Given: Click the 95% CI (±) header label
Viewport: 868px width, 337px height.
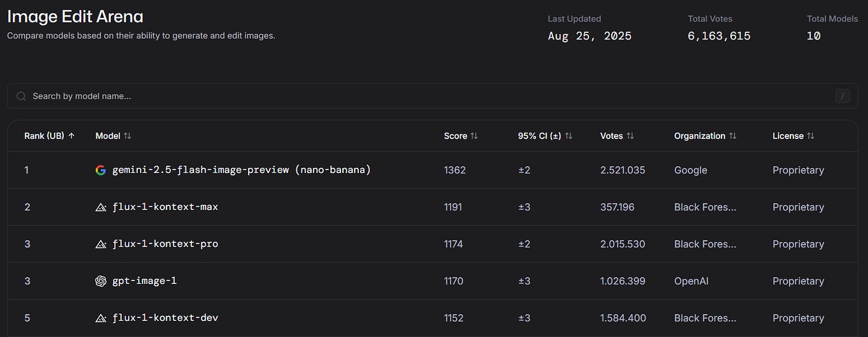Looking at the screenshot, I should coord(540,136).
